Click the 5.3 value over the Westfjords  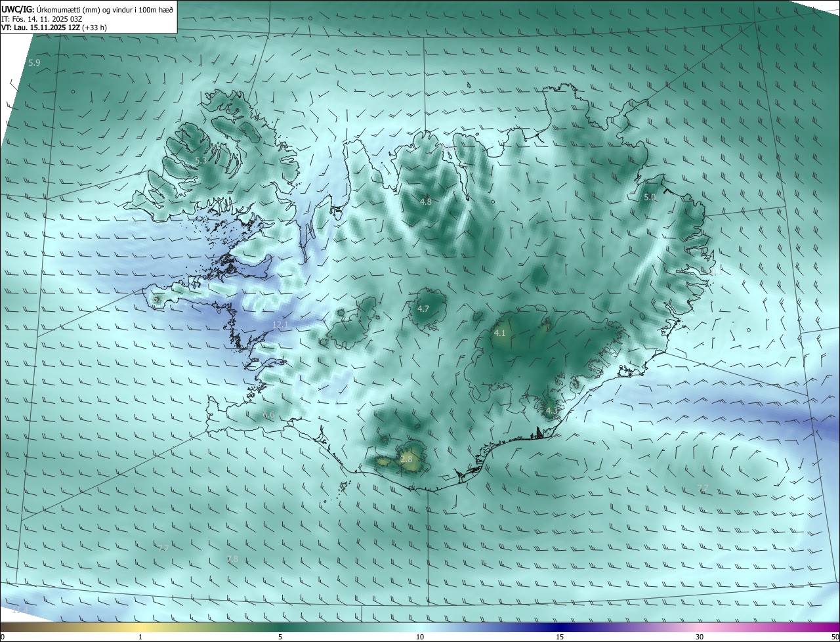[x=201, y=160]
